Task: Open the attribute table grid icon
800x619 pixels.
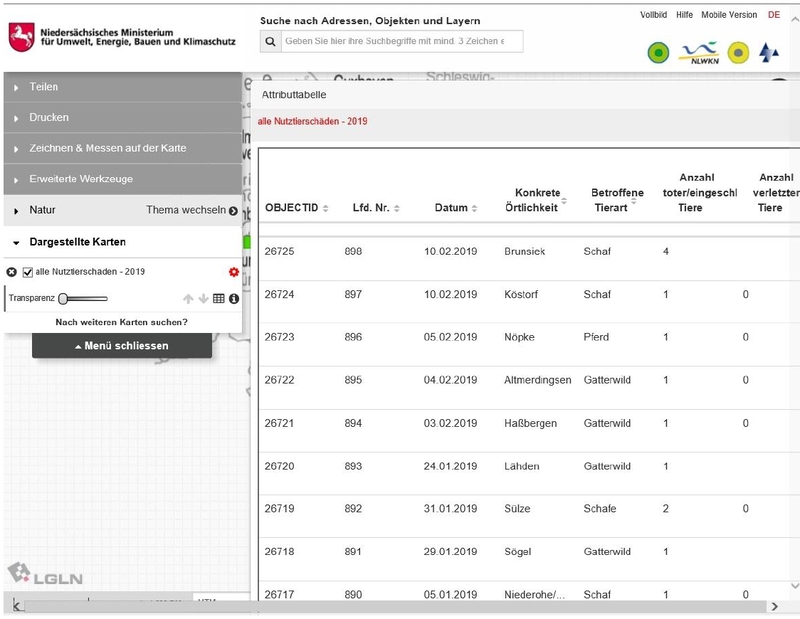Action: (219, 298)
